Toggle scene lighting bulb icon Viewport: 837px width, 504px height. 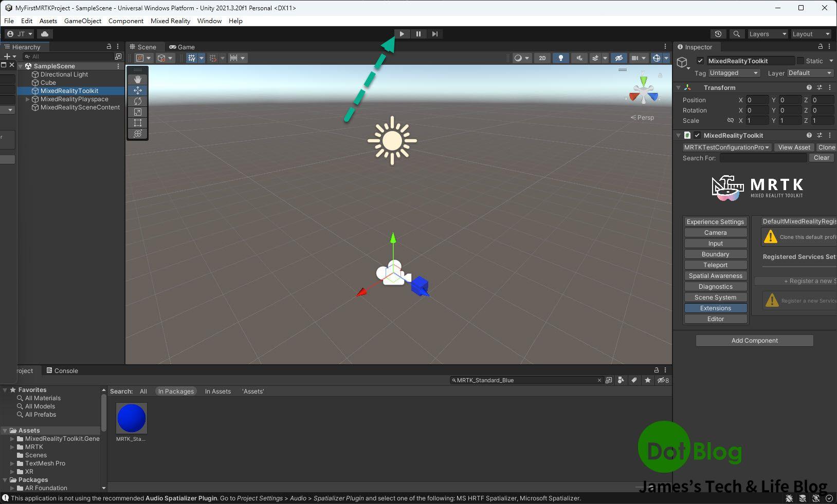pyautogui.click(x=560, y=58)
